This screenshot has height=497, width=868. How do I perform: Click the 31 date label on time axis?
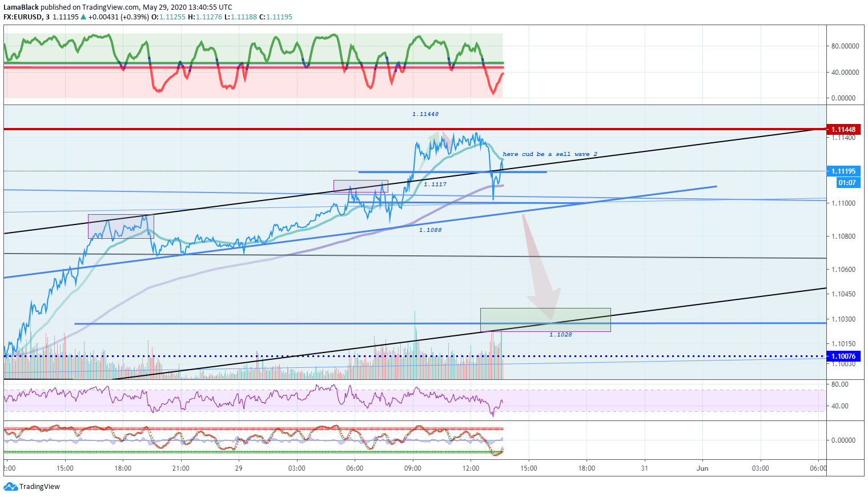[x=644, y=468]
